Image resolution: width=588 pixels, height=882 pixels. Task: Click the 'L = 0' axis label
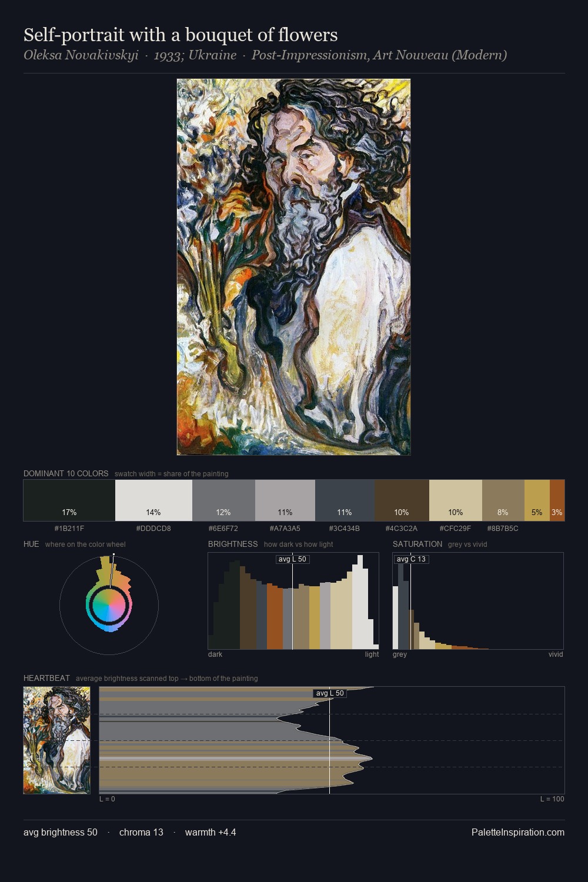pyautogui.click(x=107, y=799)
